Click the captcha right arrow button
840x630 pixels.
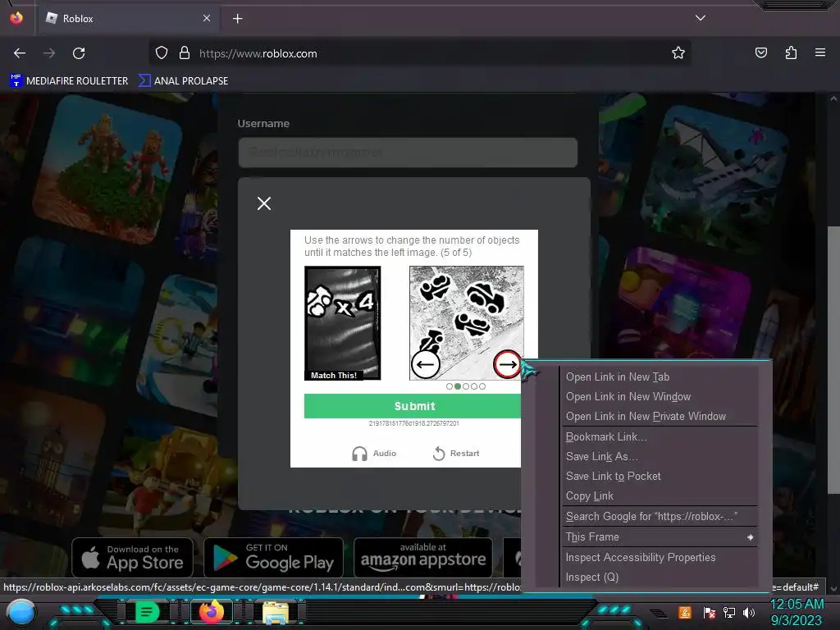coord(507,364)
